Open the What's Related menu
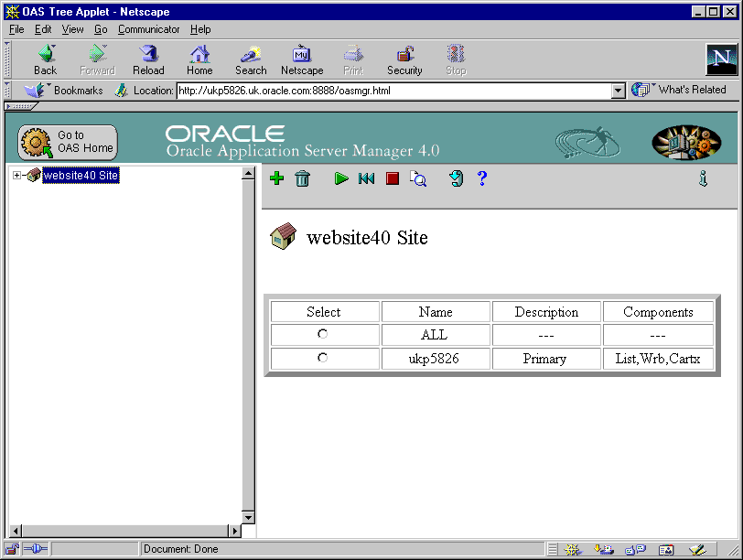The height and width of the screenshot is (560, 743). point(679,90)
